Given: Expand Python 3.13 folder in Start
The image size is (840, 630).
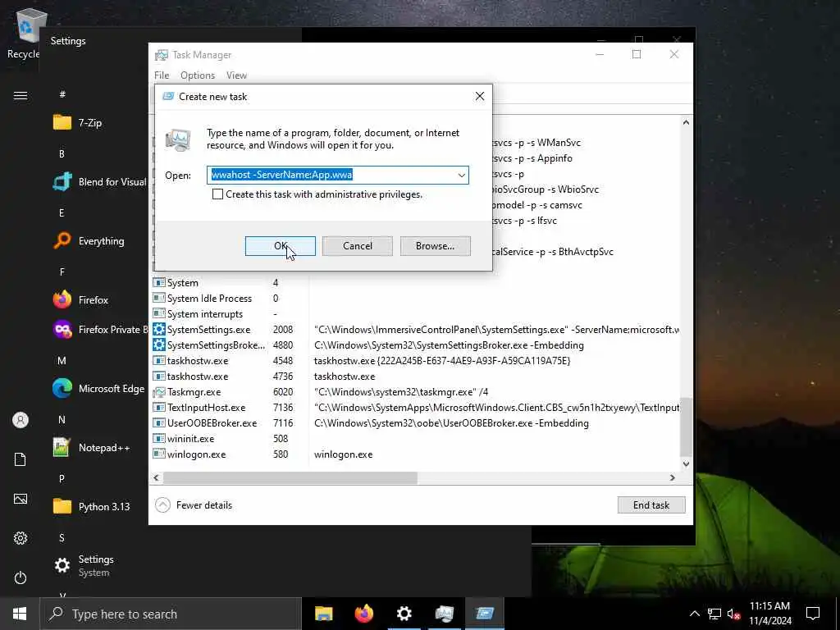Looking at the screenshot, I should point(91,506).
